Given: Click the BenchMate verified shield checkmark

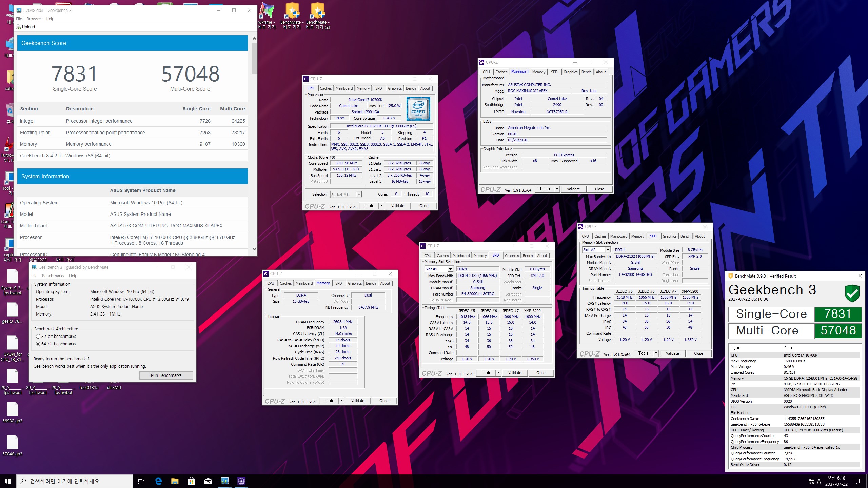Looking at the screenshot, I should pos(852,293).
